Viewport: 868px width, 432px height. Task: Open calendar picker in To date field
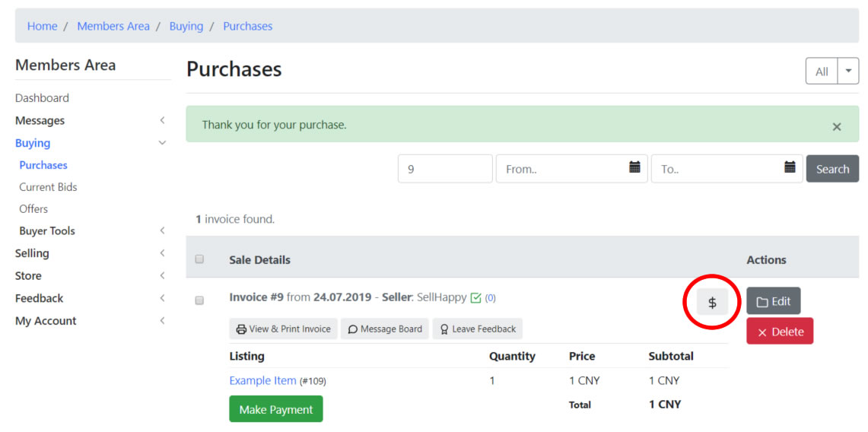click(x=790, y=168)
